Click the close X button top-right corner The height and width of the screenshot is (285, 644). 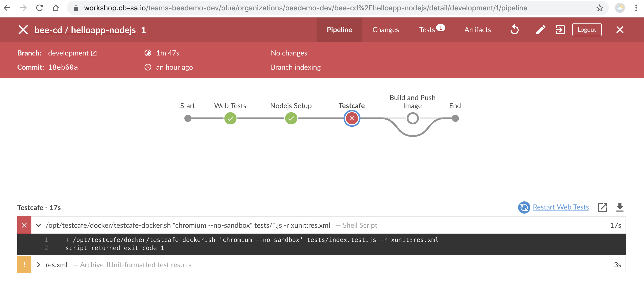620,30
